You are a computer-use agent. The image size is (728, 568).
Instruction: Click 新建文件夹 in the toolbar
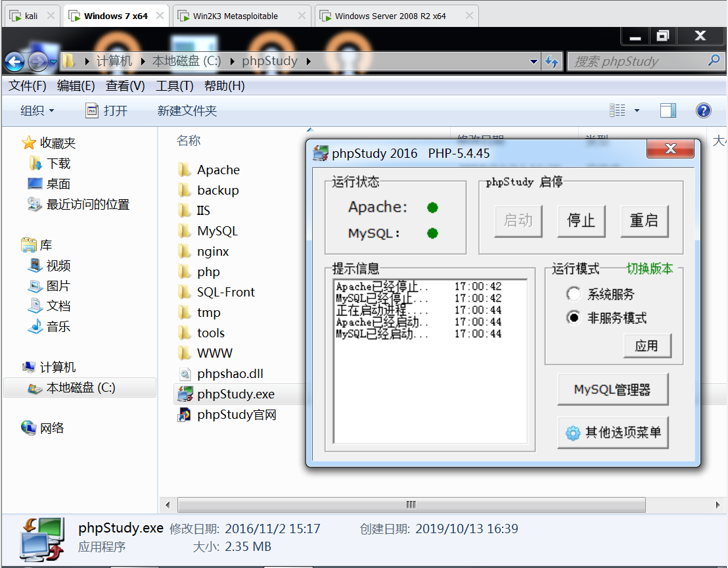click(x=187, y=110)
